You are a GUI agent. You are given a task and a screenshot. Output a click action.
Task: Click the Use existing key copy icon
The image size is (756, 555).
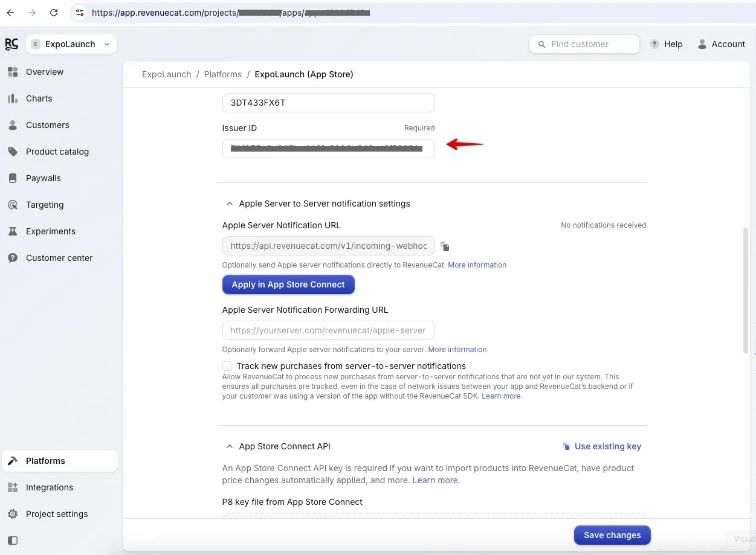(566, 447)
